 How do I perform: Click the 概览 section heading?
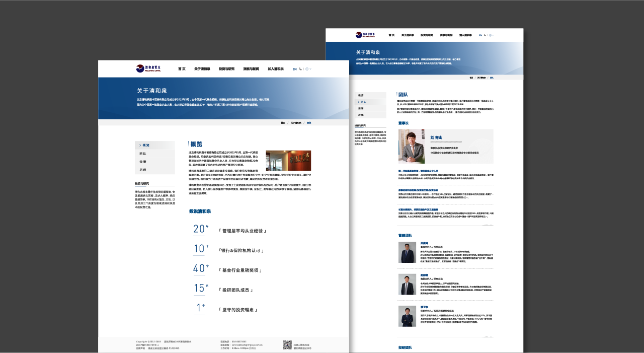click(x=196, y=145)
